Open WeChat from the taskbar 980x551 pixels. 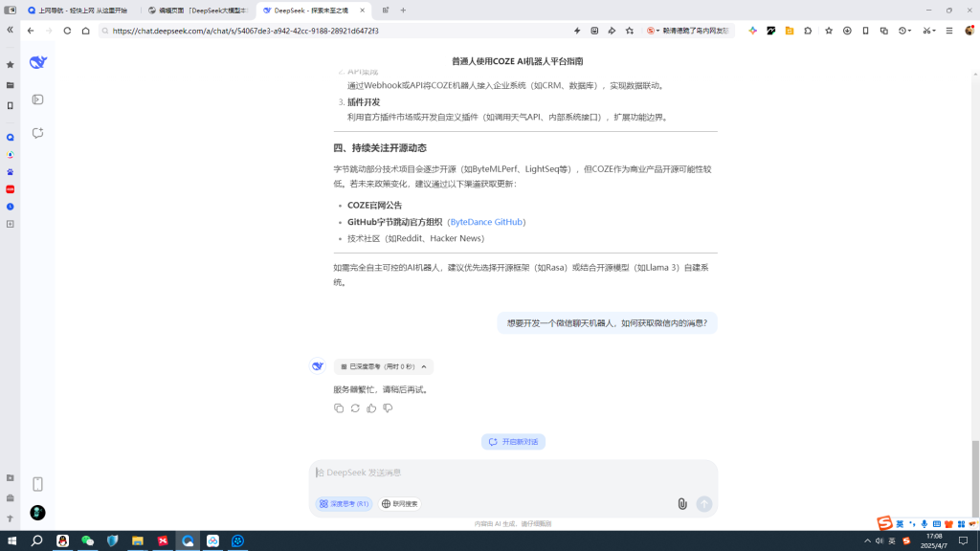[x=87, y=541]
